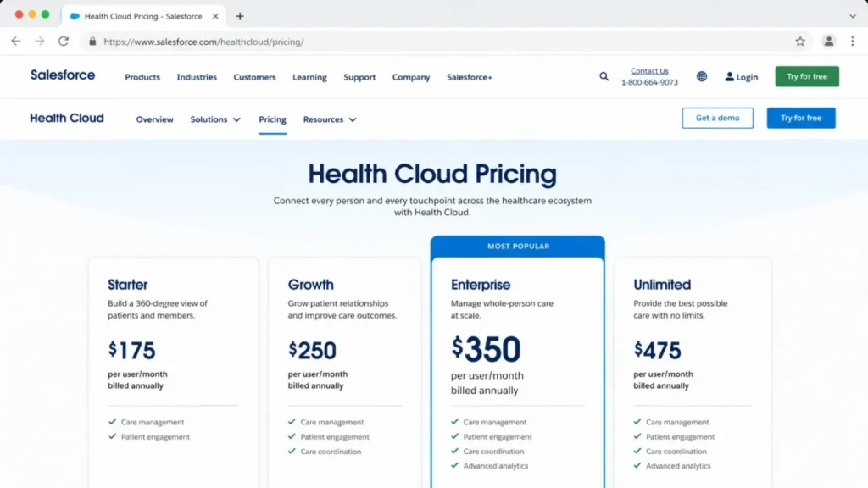Click the Enterprise plan title

click(x=481, y=285)
